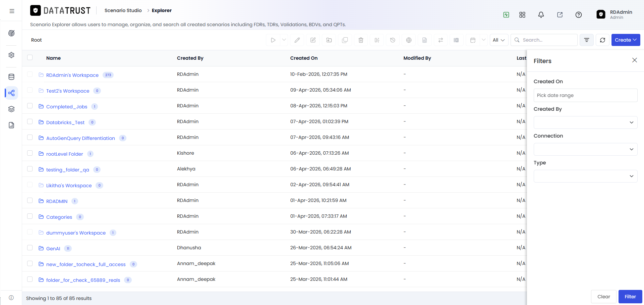Check the GenAI row checkbox
The image size is (644, 305).
coord(30,248)
